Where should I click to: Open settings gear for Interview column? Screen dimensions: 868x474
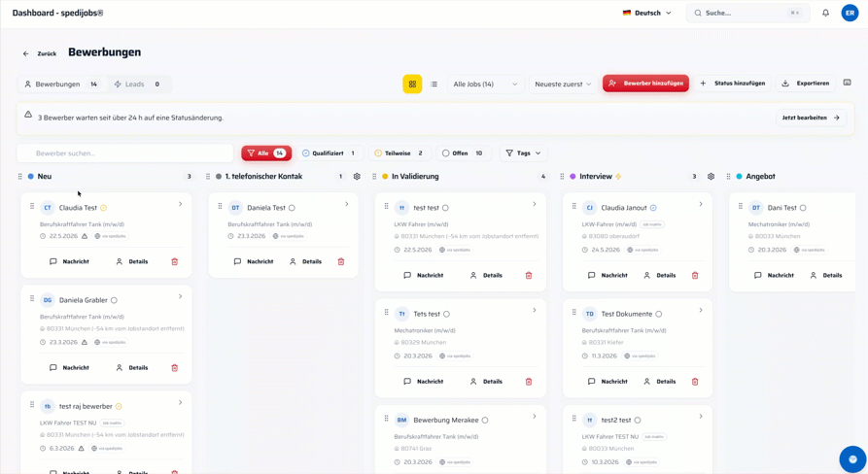(x=711, y=177)
